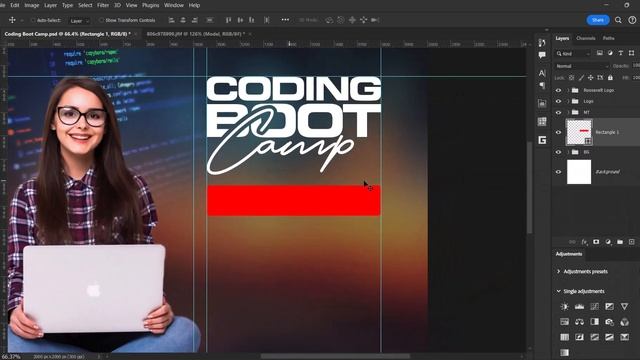This screenshot has width=640, height=360.
Task: Filter layers by adjustment layers icon
Action: pyautogui.click(x=610, y=53)
